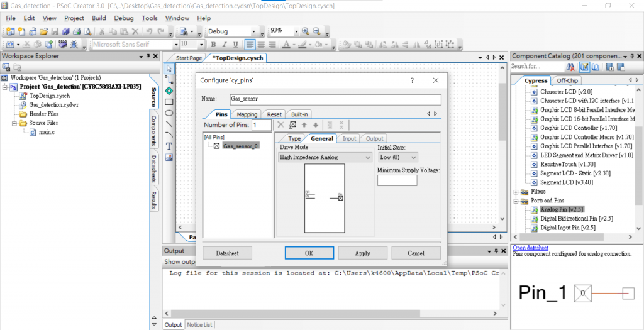
Task: Select center text alignment
Action: pos(260,45)
